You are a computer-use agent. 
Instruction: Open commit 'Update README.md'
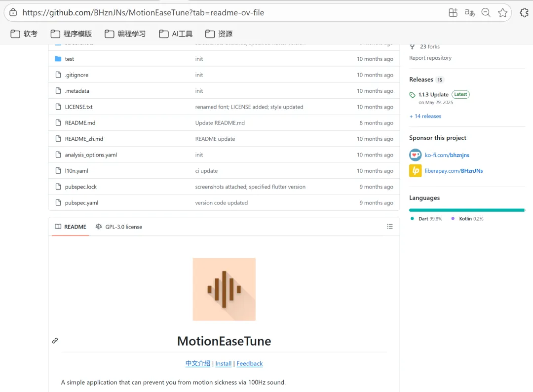point(220,123)
